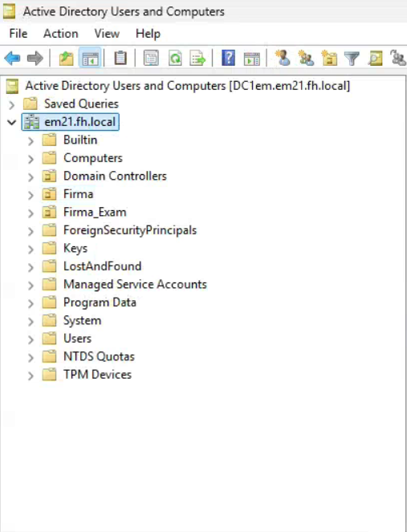The image size is (407, 532).
Task: Click the green Refresh icon
Action: 175,59
